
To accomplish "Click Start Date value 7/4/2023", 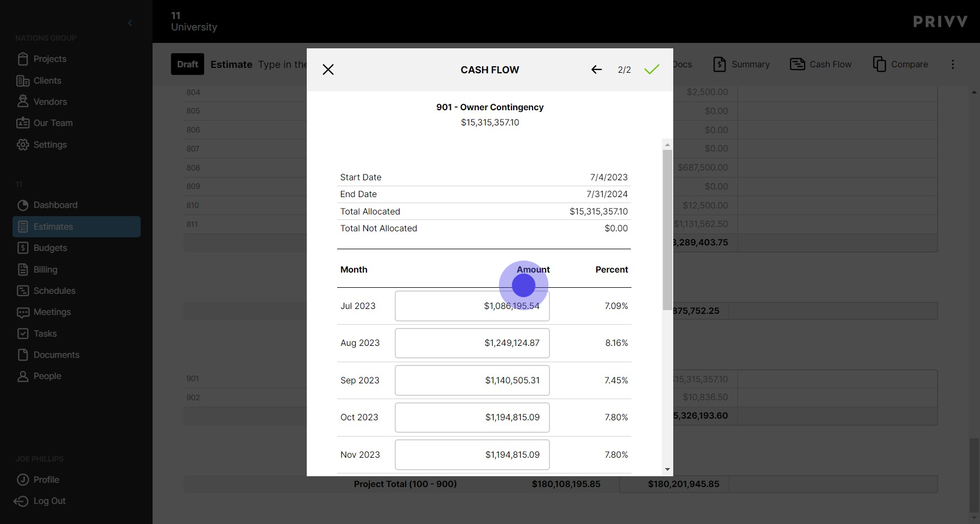I will coord(609,177).
